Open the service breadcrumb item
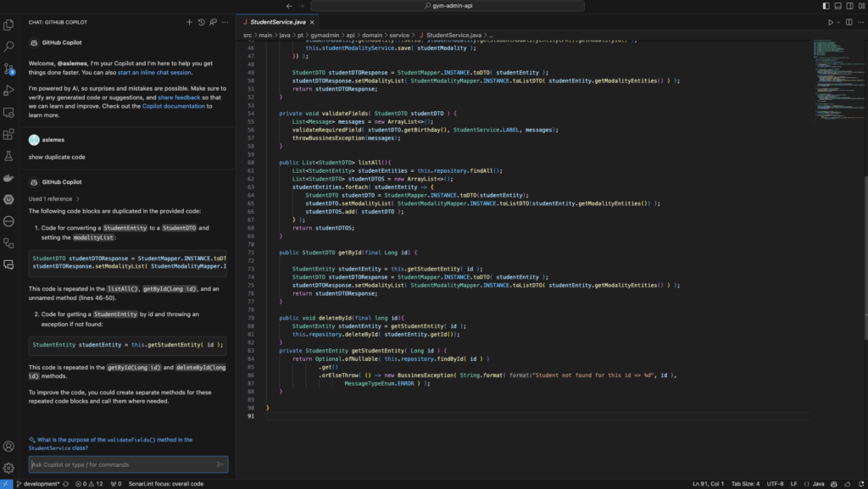 399,36
